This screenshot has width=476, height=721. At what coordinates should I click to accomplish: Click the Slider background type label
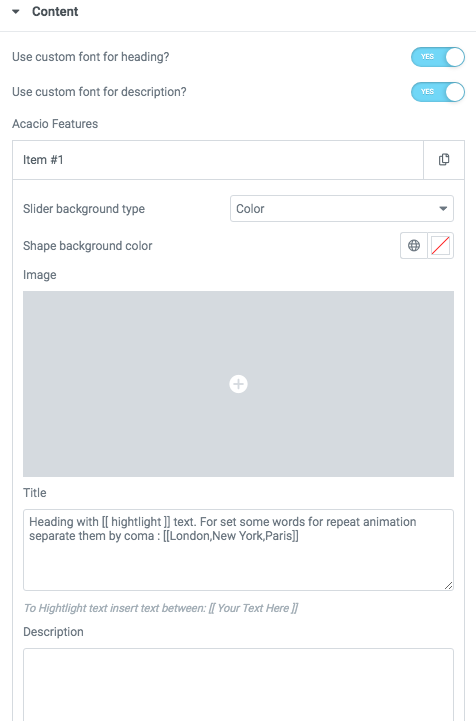tap(84, 209)
